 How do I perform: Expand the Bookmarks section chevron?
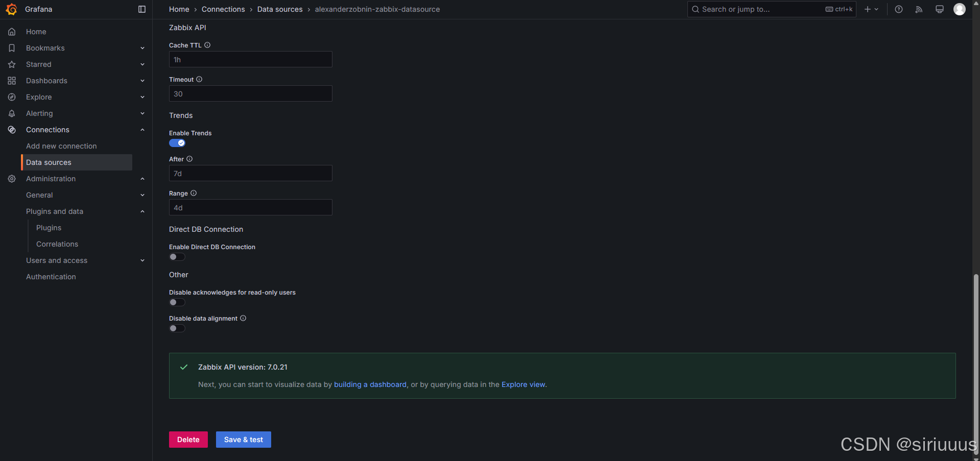(142, 48)
